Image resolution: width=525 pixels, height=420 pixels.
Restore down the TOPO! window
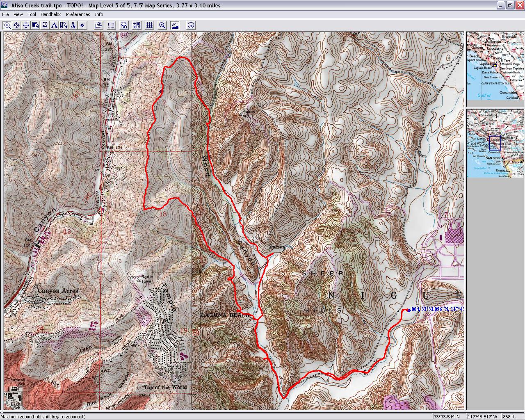(510, 5)
